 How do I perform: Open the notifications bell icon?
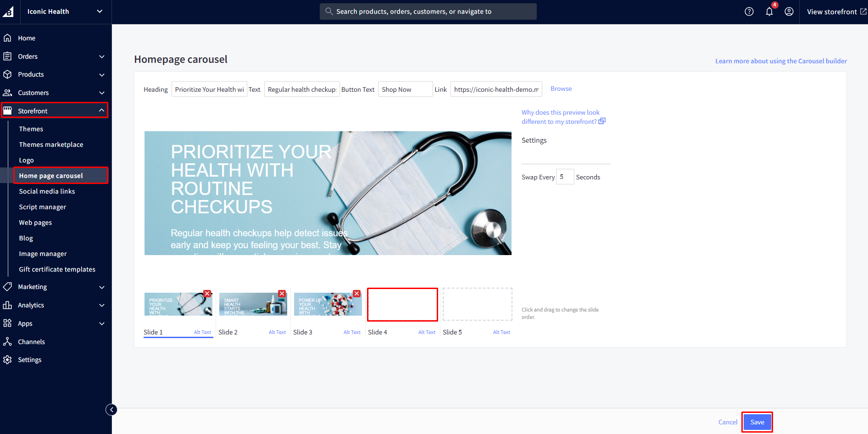[x=769, y=11]
